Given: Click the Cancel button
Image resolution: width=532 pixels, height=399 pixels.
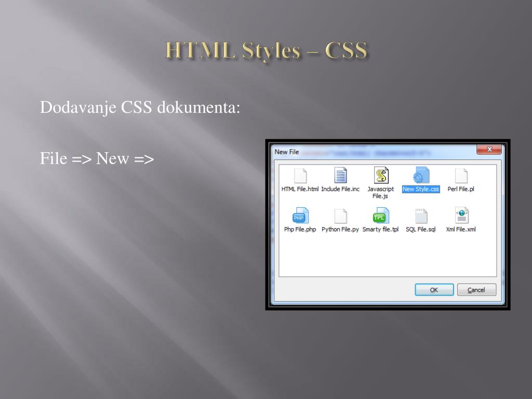Looking at the screenshot, I should point(476,290).
